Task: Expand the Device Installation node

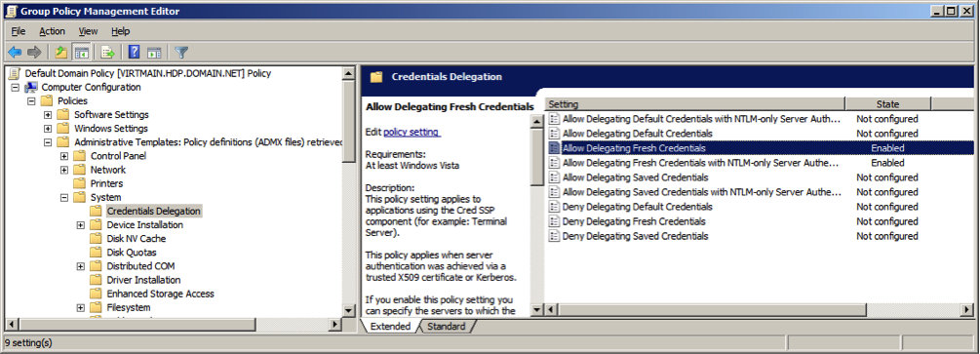Action: coord(80,224)
